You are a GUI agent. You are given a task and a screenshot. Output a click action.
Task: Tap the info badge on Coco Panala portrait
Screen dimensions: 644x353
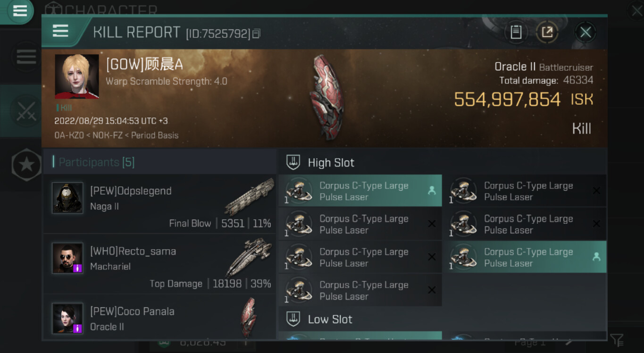click(78, 328)
